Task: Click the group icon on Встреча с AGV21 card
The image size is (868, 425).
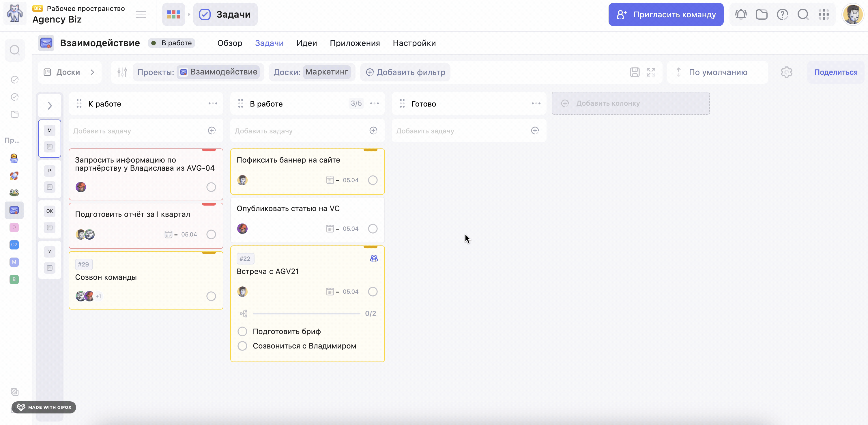Action: (x=374, y=258)
